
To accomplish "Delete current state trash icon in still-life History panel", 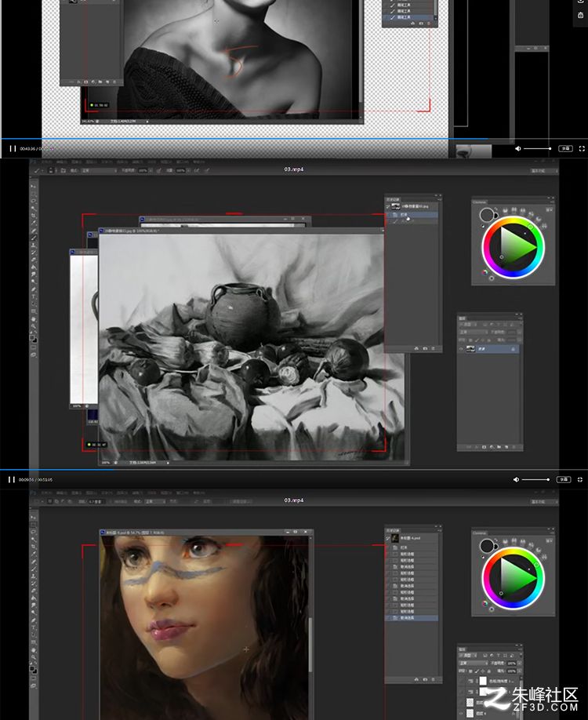I will 434,349.
